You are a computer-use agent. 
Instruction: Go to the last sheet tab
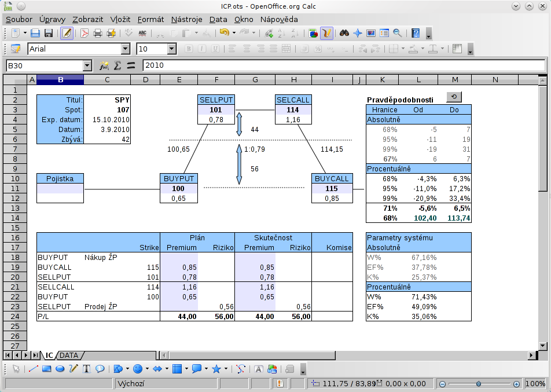(35, 356)
